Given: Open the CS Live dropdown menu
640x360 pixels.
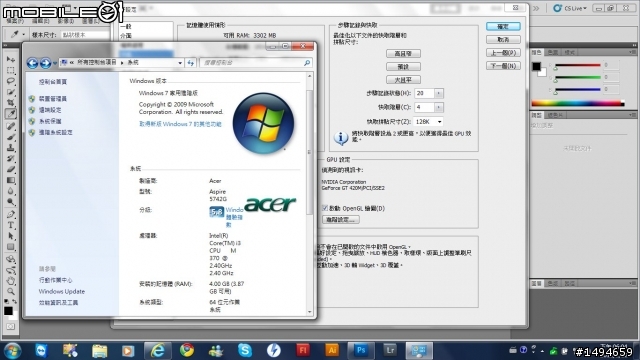Looking at the screenshot, I should coord(570,8).
